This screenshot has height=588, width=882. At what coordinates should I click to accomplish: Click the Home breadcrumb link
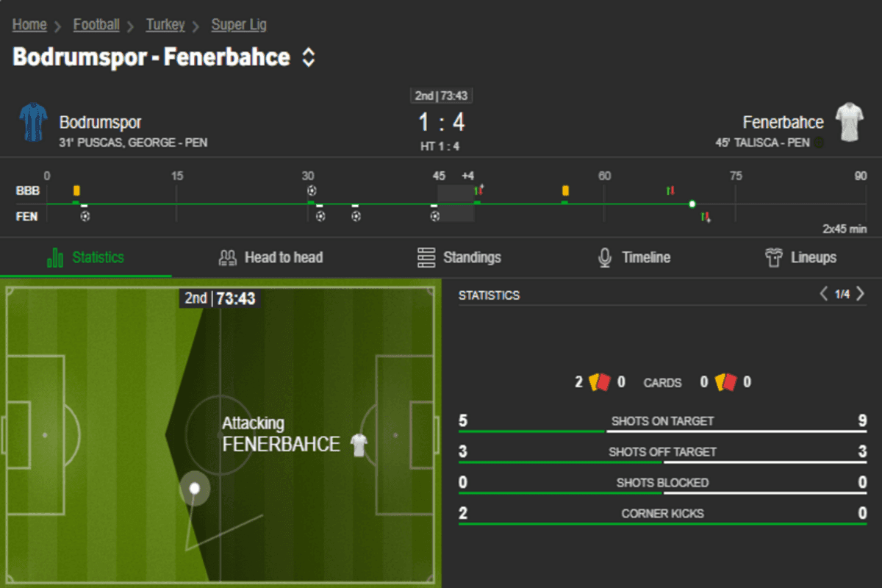29,25
